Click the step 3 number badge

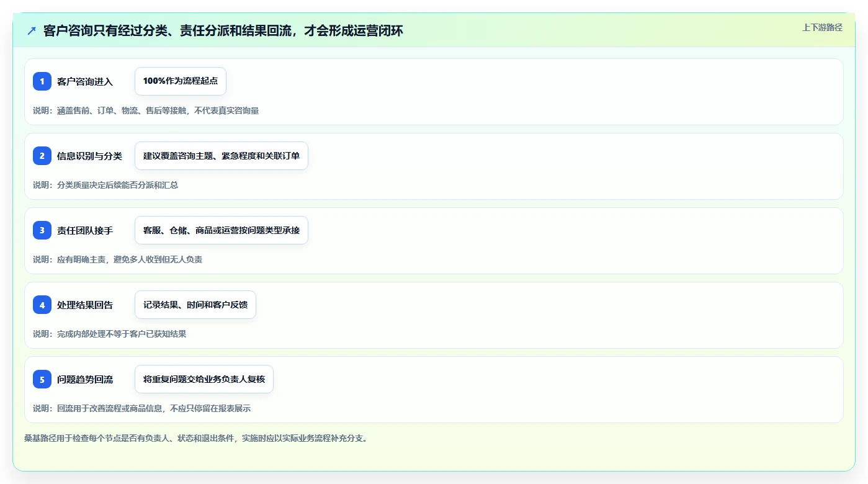42,230
